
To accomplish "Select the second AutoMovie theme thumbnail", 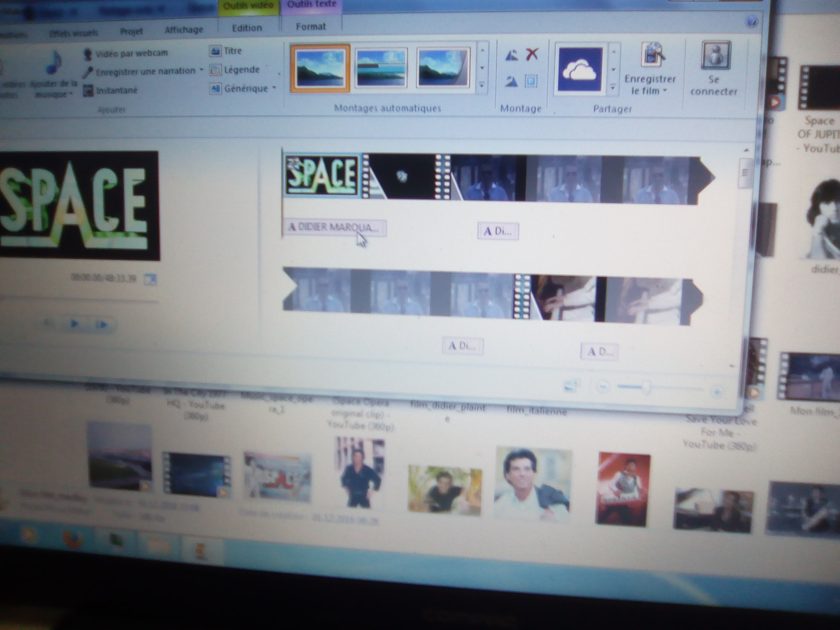I will click(381, 69).
